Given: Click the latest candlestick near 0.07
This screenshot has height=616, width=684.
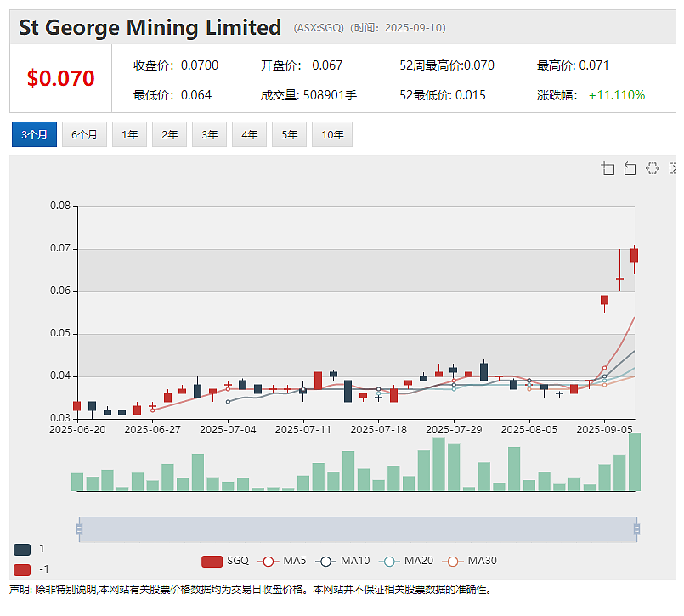Looking at the screenshot, I should pos(634,255).
